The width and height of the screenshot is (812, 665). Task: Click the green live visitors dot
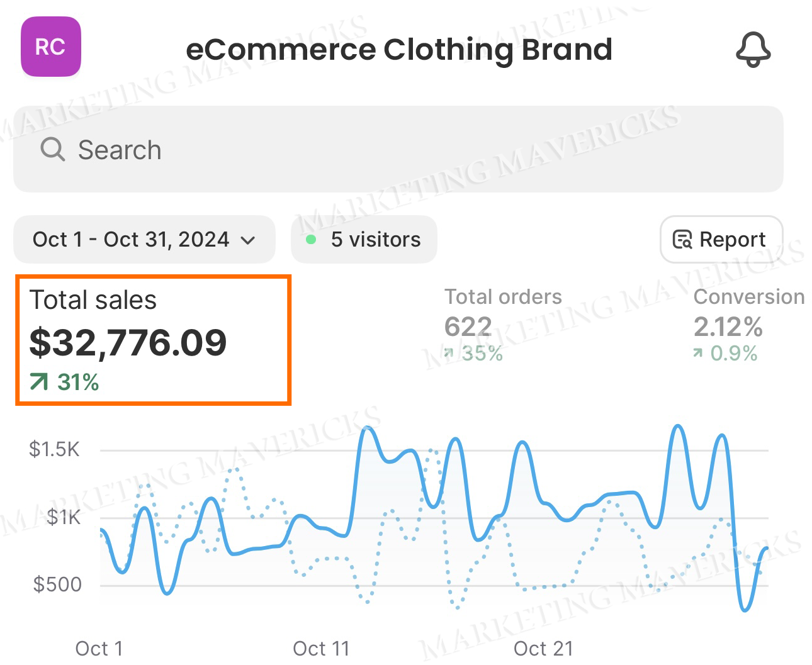(x=310, y=240)
